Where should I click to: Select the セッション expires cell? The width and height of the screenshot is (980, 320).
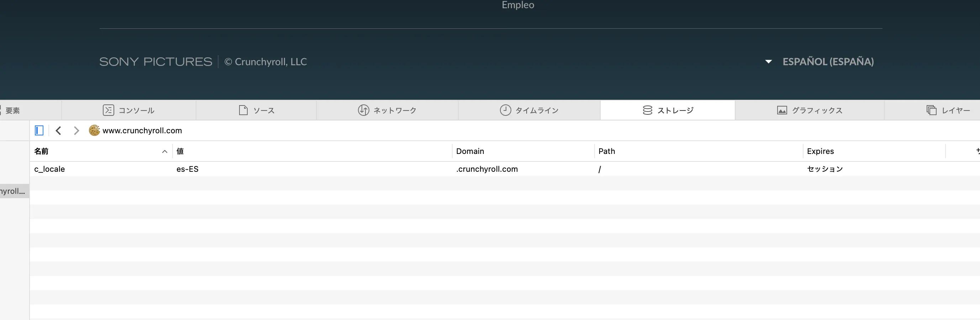pos(874,169)
